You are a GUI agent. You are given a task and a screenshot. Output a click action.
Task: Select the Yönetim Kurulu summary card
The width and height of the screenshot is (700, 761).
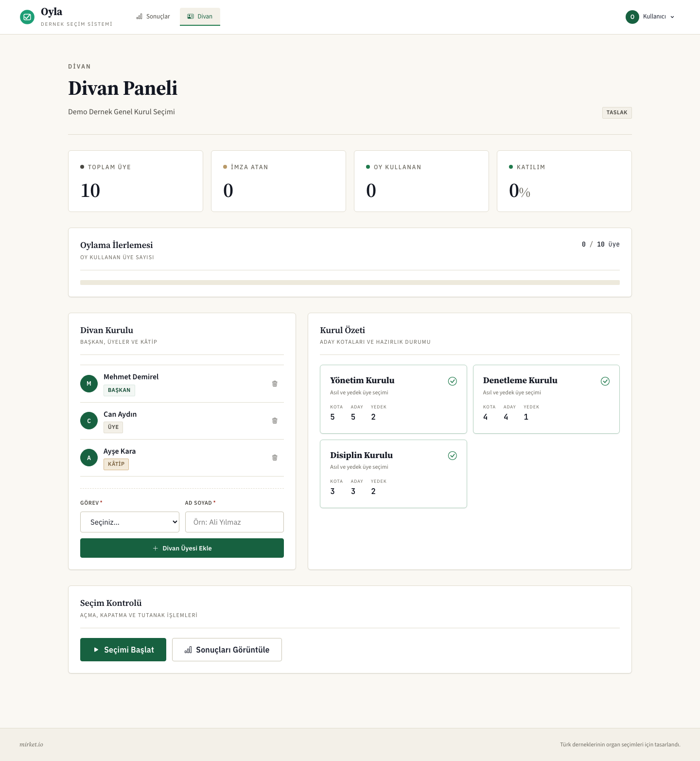[393, 399]
